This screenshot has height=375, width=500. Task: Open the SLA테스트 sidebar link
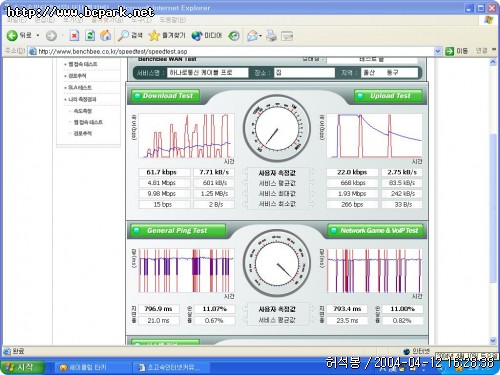coord(80,88)
